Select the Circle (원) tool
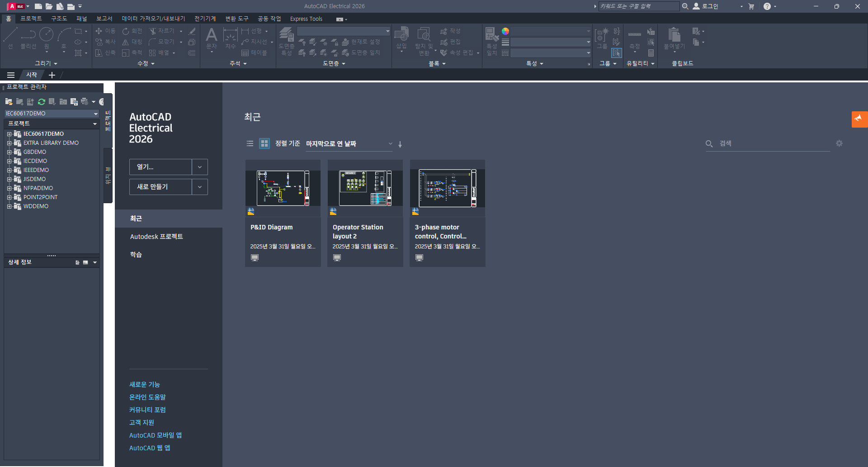The image size is (868, 467). [47, 38]
